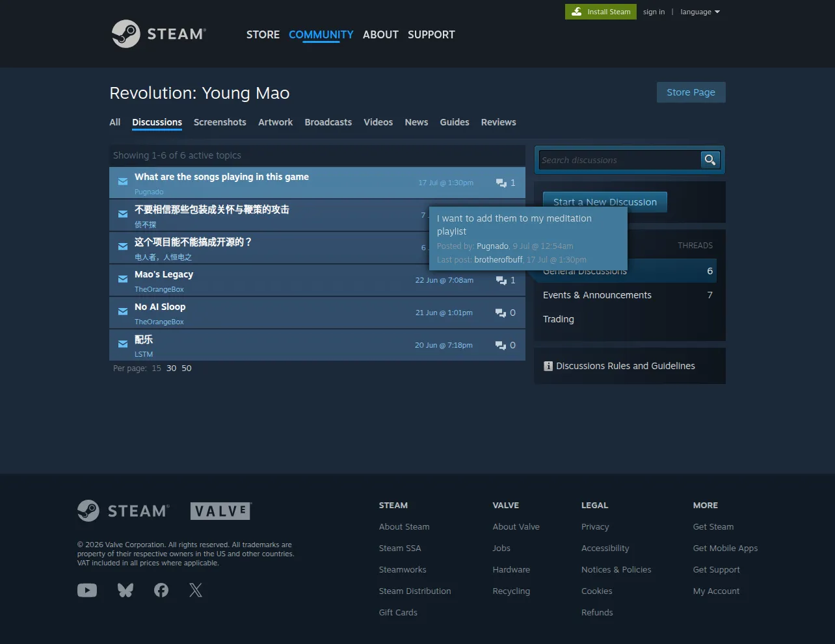Set per page to 15
The image size is (835, 644).
(156, 368)
